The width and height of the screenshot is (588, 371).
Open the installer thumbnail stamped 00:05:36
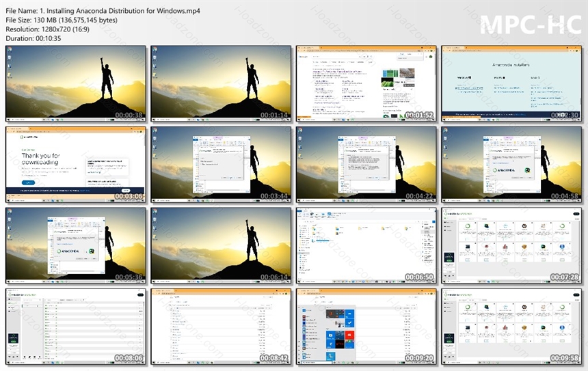tap(76, 245)
